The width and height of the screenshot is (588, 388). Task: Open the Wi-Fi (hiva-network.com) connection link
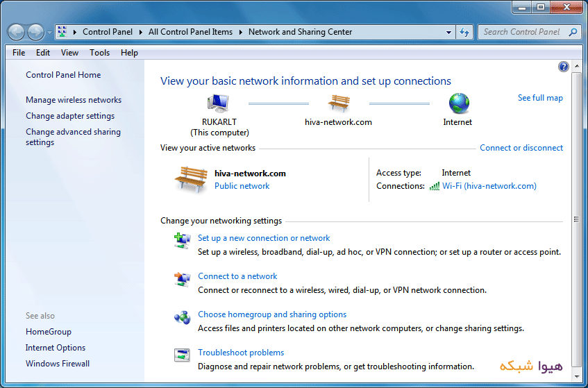(489, 186)
